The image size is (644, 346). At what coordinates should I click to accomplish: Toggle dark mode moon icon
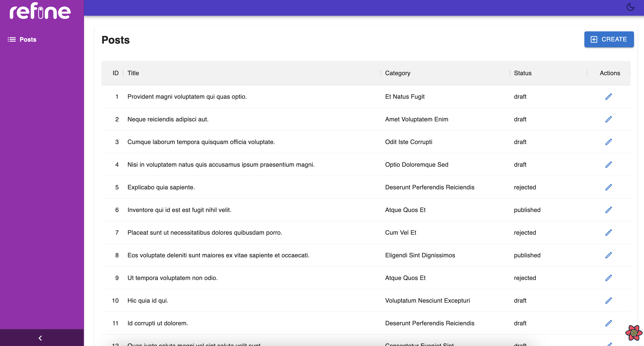[630, 7]
